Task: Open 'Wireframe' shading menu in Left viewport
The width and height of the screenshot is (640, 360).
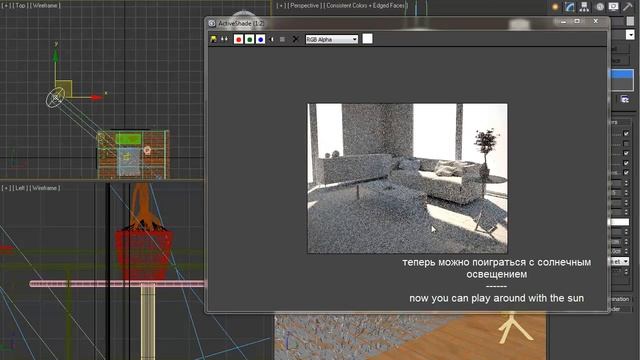Action: pyautogui.click(x=45, y=188)
